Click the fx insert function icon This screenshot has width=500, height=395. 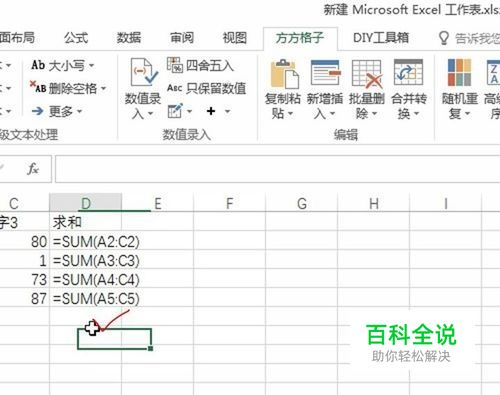33,169
